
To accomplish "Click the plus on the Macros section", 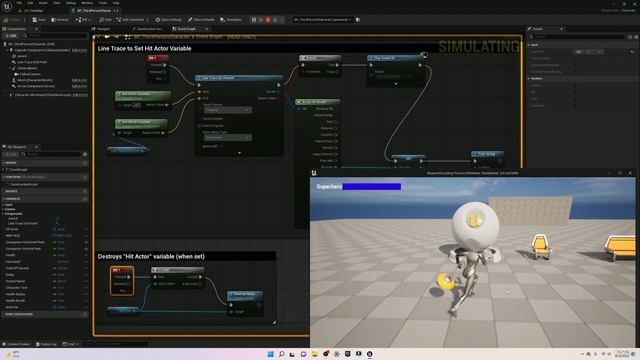I will coord(85,191).
